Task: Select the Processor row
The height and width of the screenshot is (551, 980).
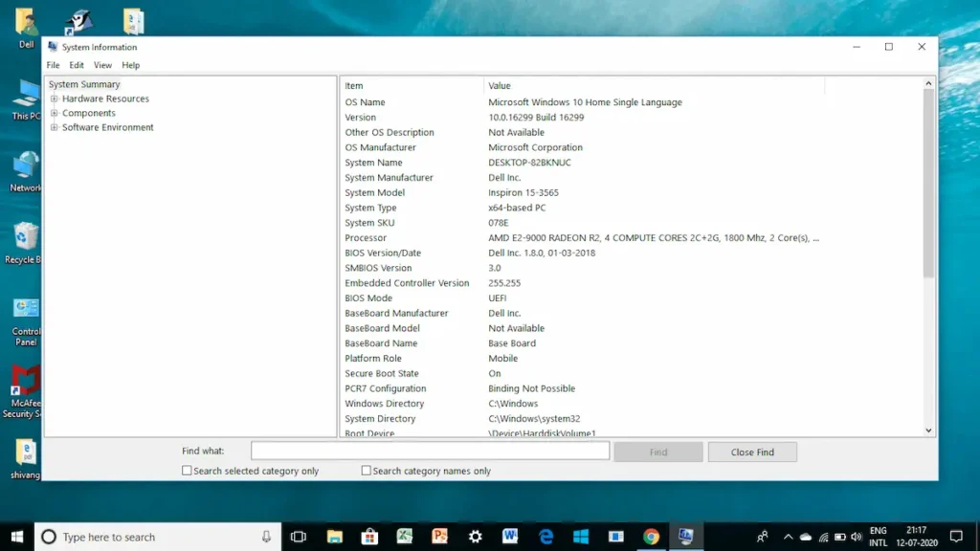Action: pos(632,238)
